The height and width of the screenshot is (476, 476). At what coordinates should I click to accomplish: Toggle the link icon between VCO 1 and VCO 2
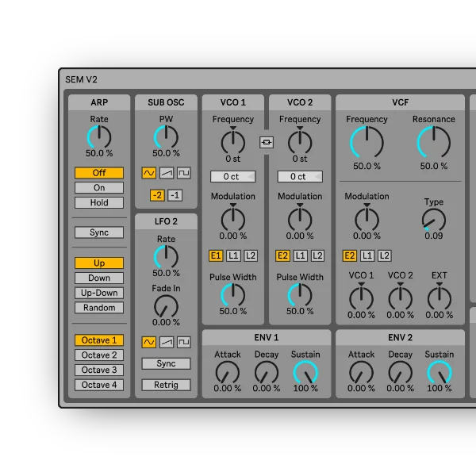pyautogui.click(x=267, y=142)
